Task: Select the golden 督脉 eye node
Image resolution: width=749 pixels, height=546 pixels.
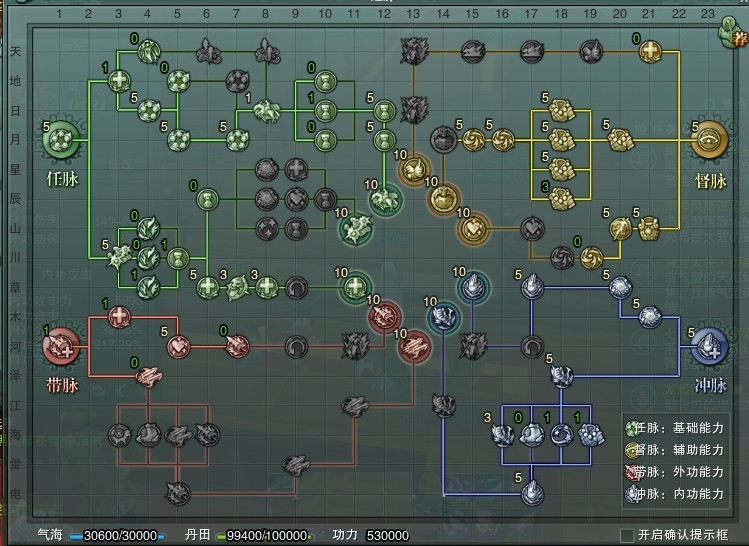Action: pyautogui.click(x=710, y=139)
